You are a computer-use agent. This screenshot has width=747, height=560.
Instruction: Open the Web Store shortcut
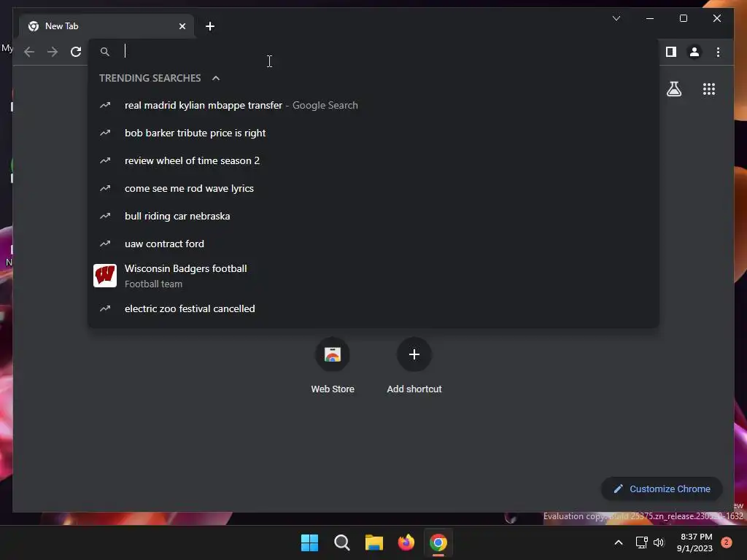(x=333, y=366)
